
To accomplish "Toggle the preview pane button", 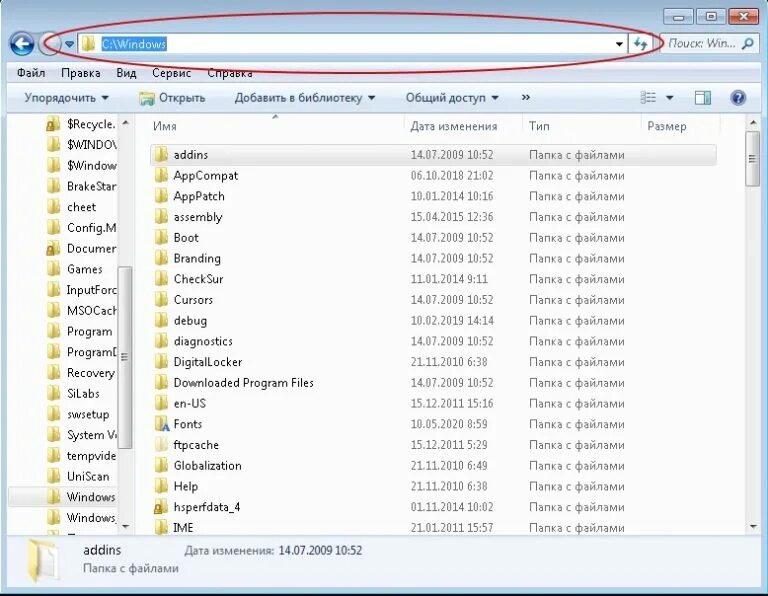I will click(x=703, y=98).
